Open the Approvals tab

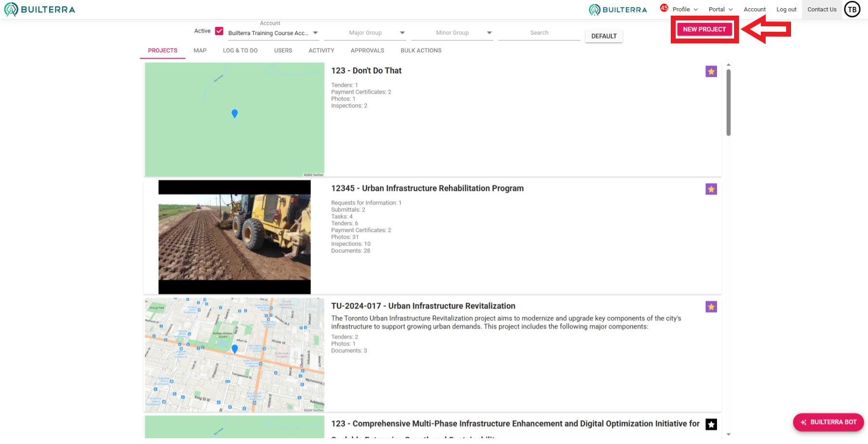[x=367, y=51]
